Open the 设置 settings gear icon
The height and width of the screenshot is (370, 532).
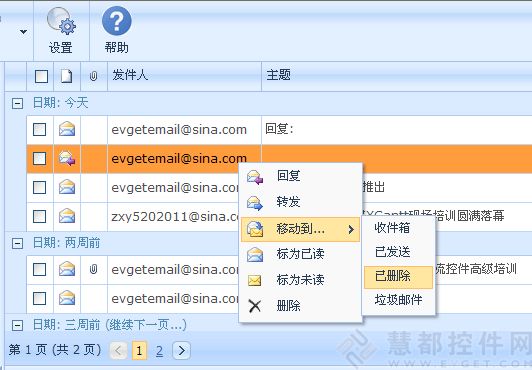pos(61,21)
